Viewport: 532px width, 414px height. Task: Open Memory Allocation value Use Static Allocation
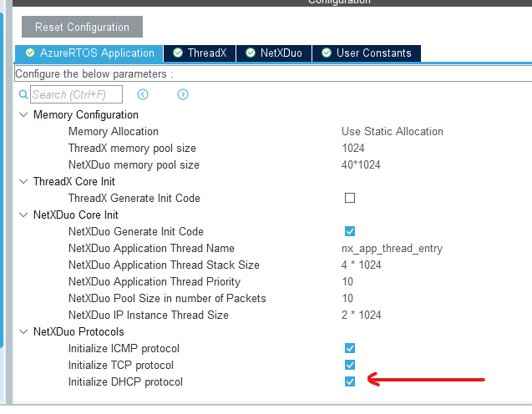[393, 131]
